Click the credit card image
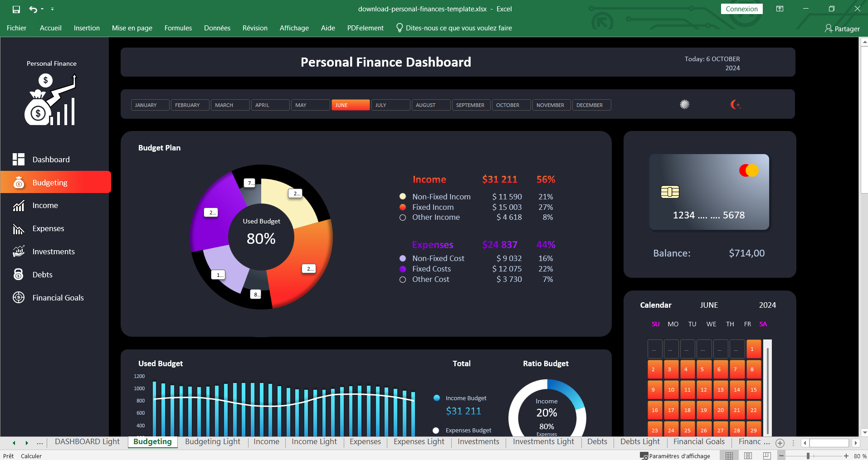The image size is (868, 460). (x=709, y=192)
